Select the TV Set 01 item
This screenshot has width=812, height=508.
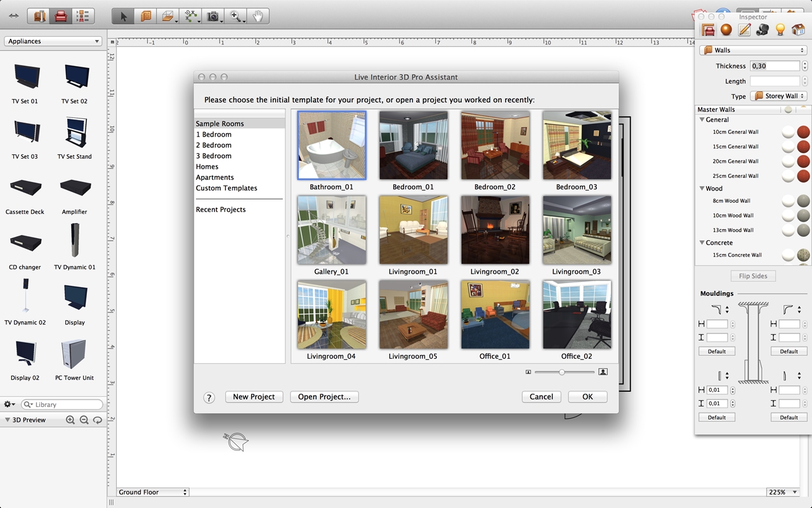coord(25,83)
